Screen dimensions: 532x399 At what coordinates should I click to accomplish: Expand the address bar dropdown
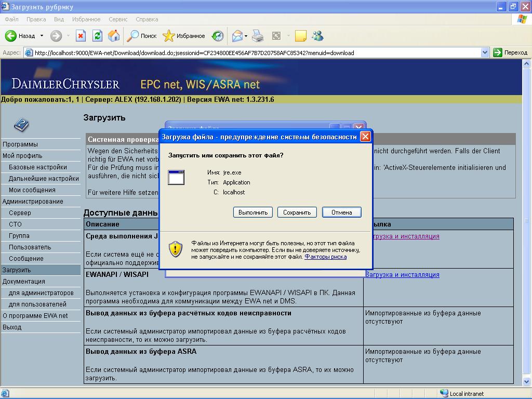pyautogui.click(x=485, y=52)
